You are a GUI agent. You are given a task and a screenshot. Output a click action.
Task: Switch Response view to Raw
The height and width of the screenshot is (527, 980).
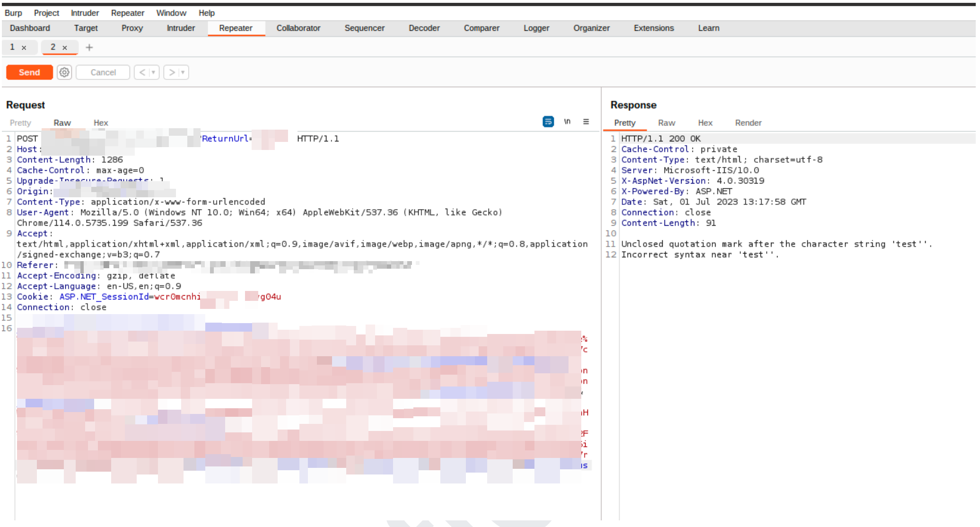(x=666, y=123)
